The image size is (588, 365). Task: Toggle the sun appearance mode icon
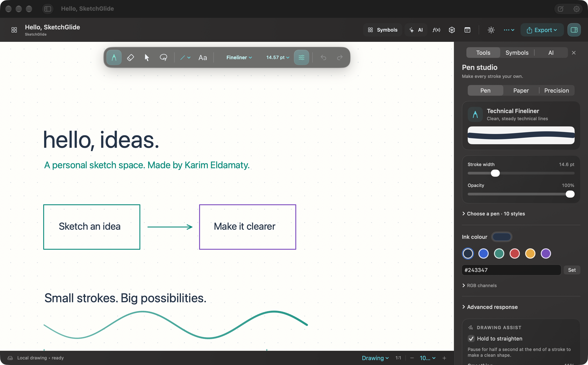pos(491,30)
